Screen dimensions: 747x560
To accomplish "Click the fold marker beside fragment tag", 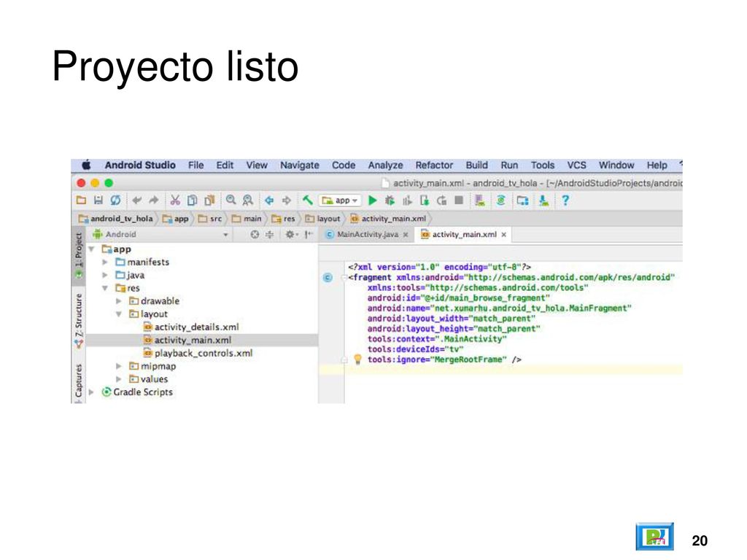I will point(344,278).
